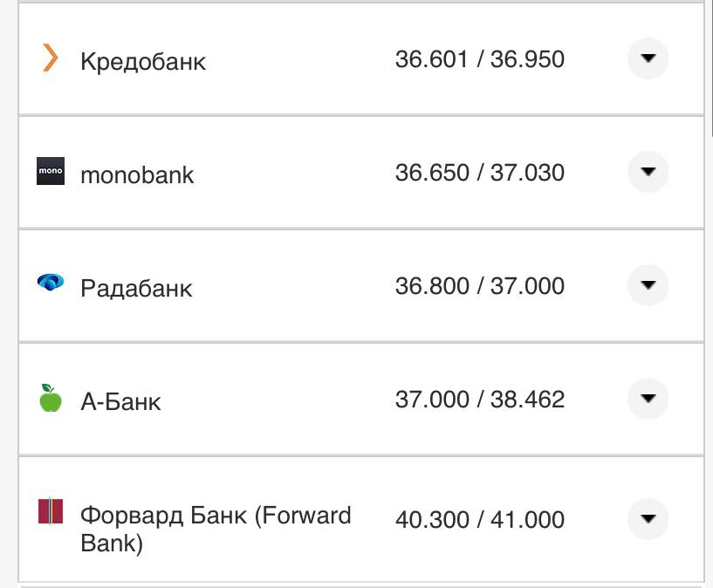This screenshot has height=588, width=713.
Task: Click the Кредобанк orange arrow logo
Action: click(49, 59)
